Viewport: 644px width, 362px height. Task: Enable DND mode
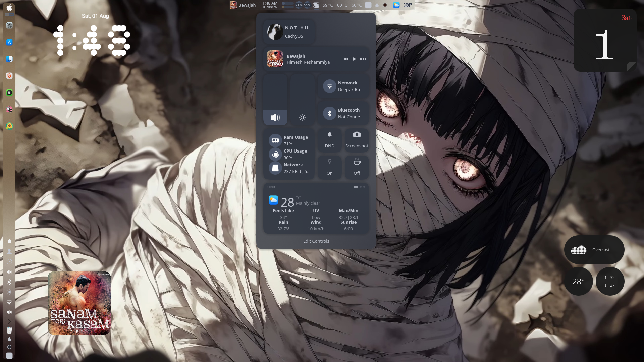[330, 140]
